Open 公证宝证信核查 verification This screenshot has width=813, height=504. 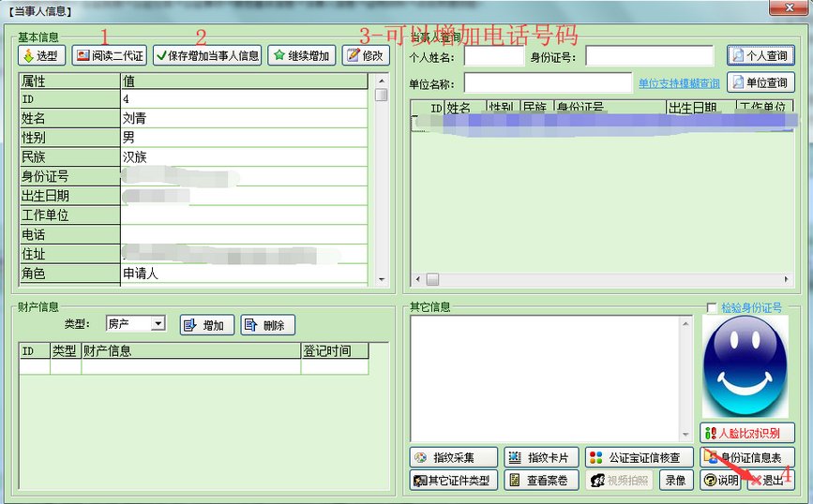click(639, 458)
